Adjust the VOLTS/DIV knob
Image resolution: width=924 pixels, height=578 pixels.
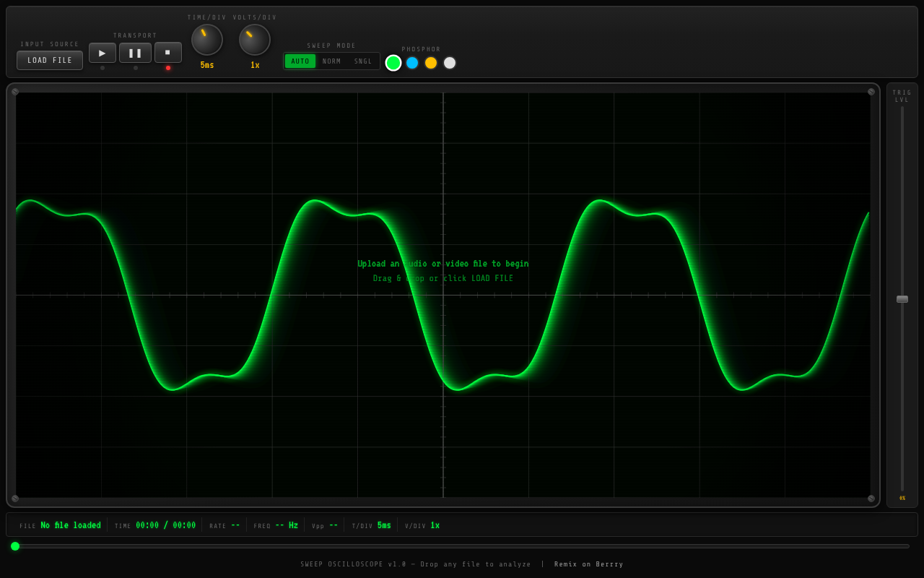(255, 40)
